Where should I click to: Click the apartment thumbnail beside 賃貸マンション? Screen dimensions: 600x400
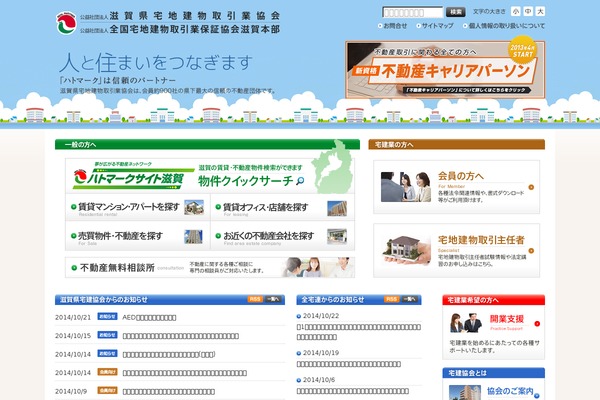click(194, 207)
